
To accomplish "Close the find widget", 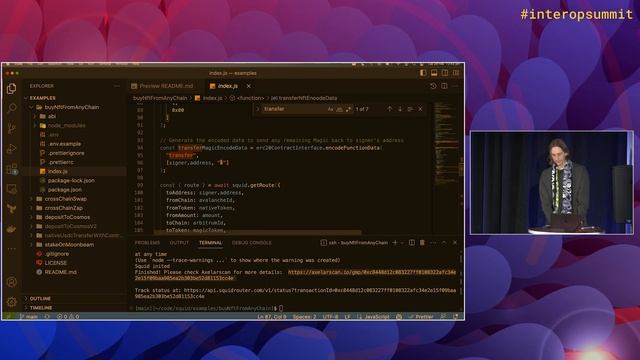I will [x=420, y=109].
